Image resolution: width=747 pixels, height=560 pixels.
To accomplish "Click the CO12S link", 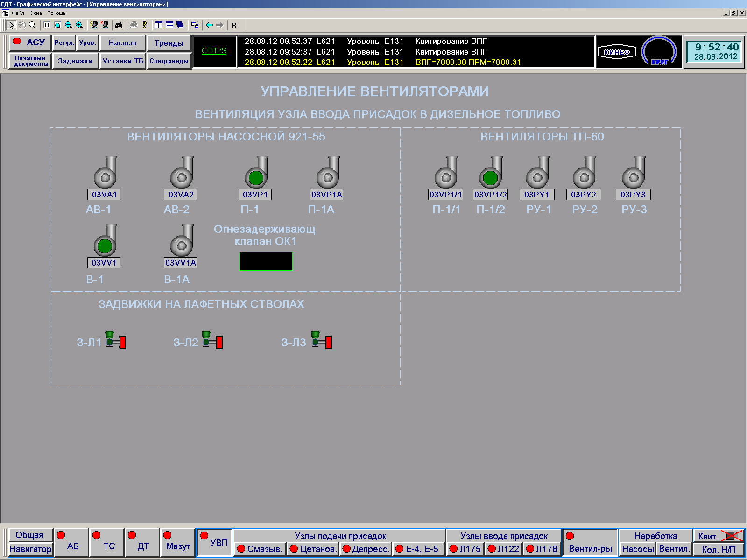I will (214, 51).
